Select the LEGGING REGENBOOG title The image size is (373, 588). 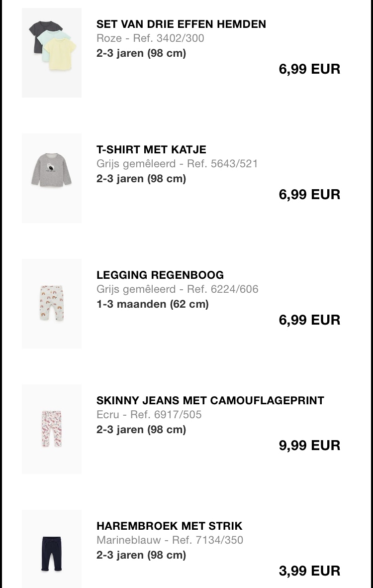click(x=160, y=275)
